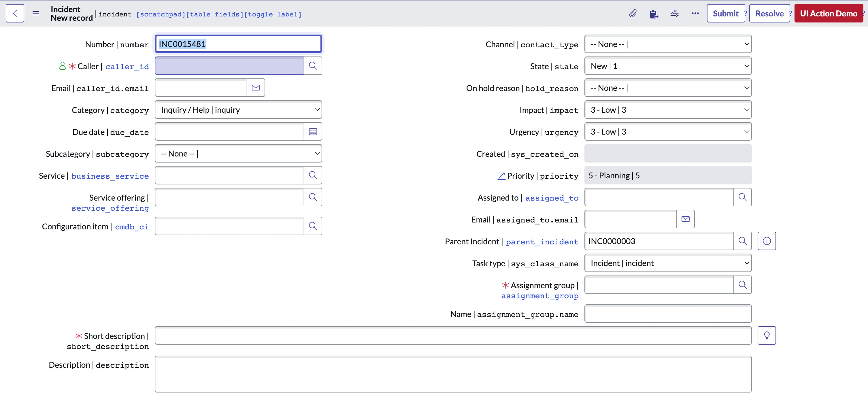This screenshot has width=868, height=400.
Task: Click the email envelope beside caller email field
Action: [x=256, y=88]
